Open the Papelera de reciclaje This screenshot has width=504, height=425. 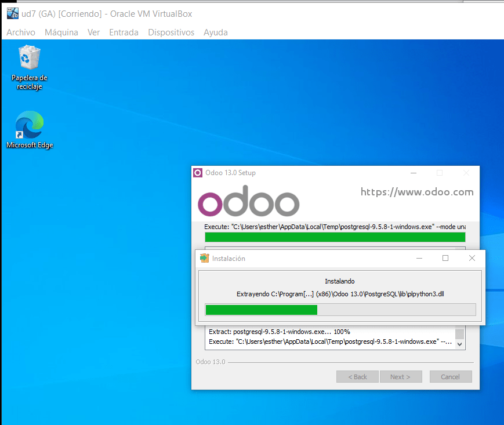pos(29,61)
